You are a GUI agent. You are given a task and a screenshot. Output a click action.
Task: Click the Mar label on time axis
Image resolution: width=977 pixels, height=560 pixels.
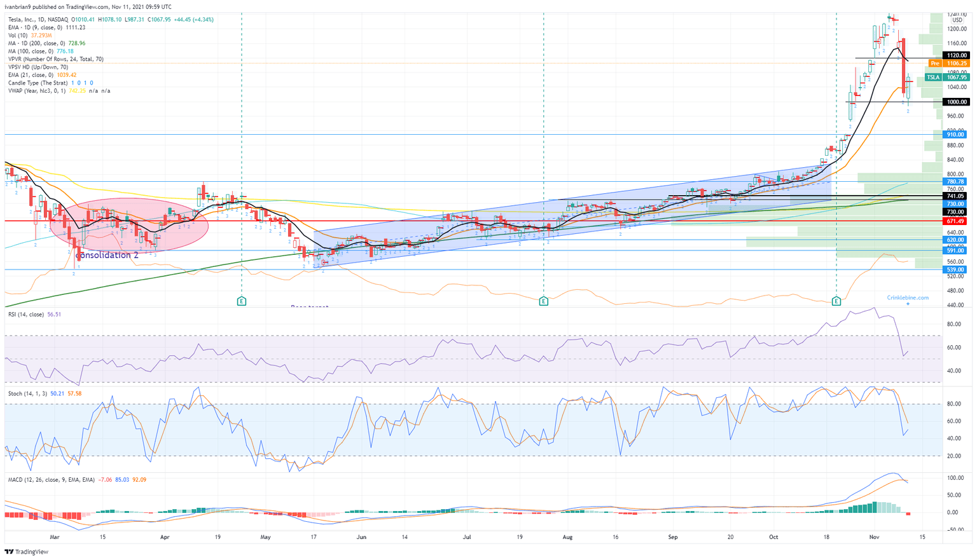(x=55, y=537)
